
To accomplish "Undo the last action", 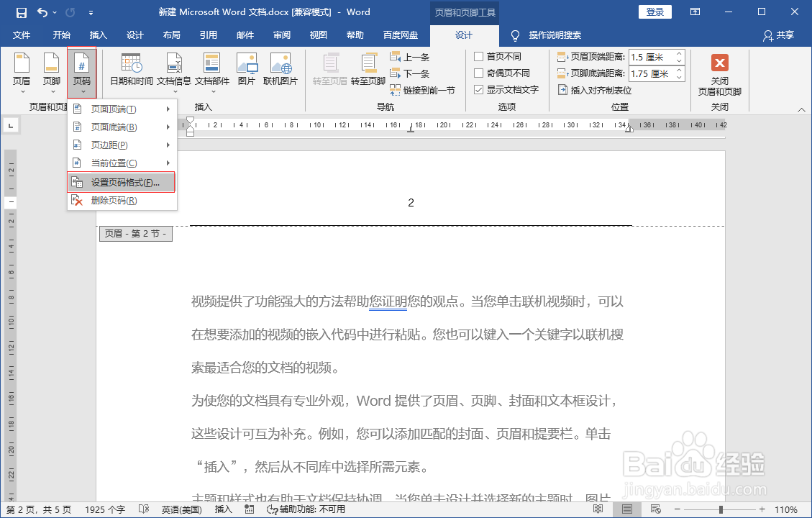I will (x=42, y=12).
